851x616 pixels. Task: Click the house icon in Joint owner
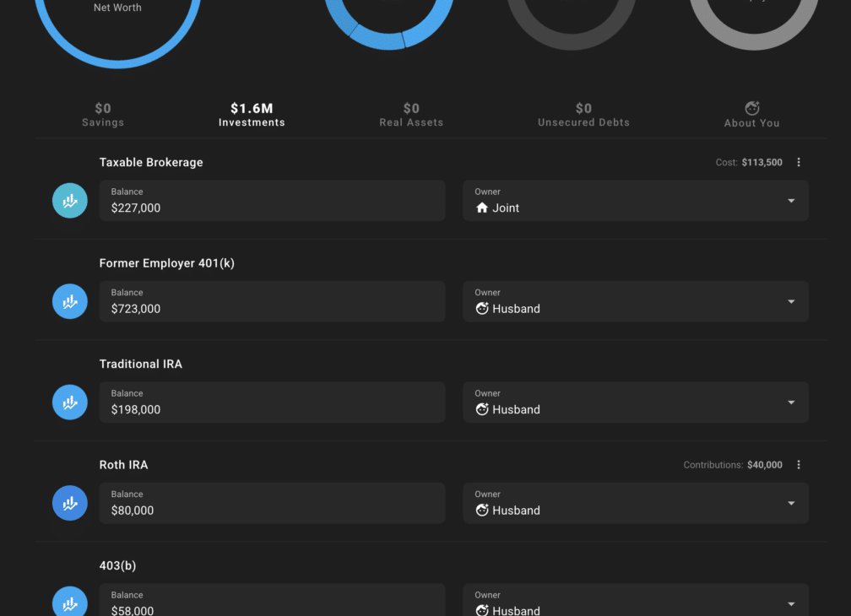(x=482, y=208)
